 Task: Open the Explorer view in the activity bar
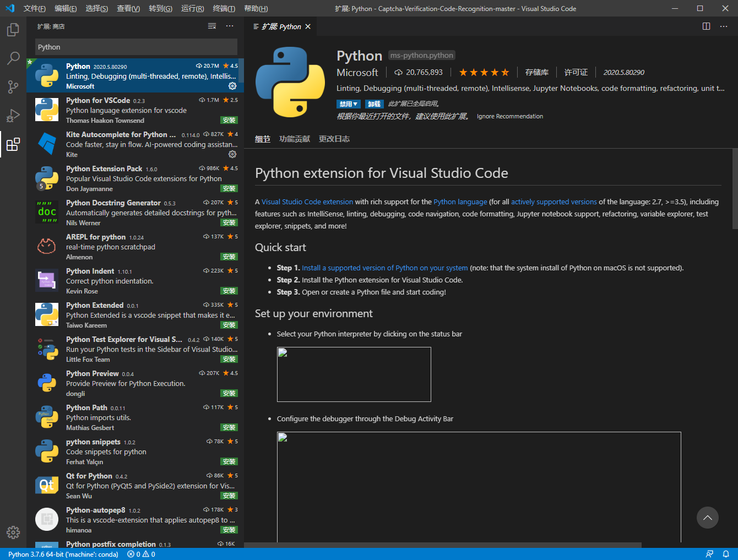(13, 30)
